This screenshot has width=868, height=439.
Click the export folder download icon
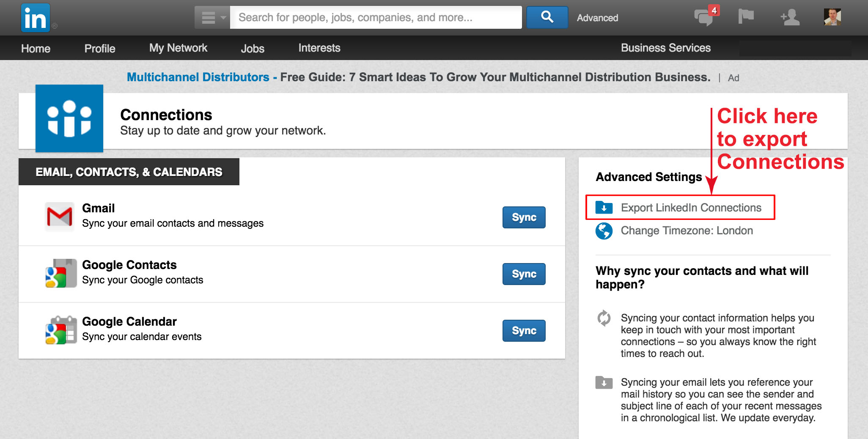604,207
